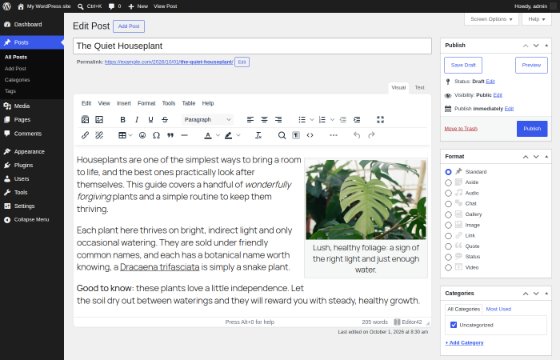Clear formatting icon

point(258,135)
